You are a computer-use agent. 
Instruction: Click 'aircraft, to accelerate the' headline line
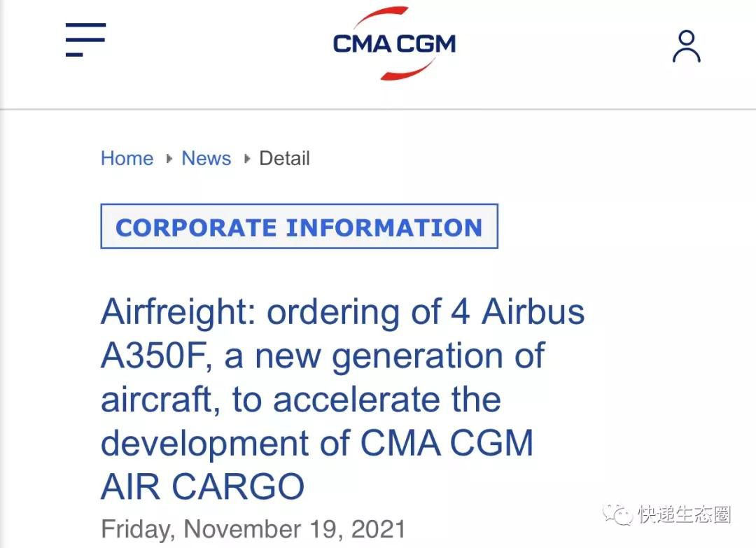(x=301, y=400)
